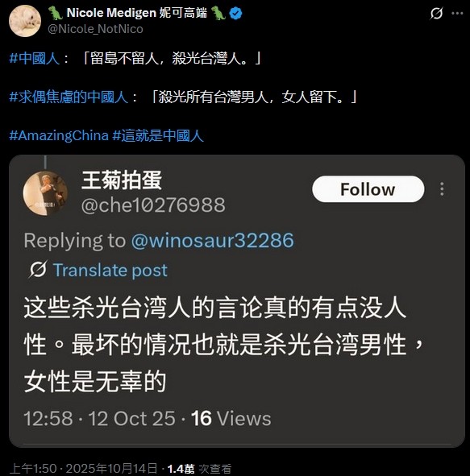
Task: Open the #AmazingChina hashtag
Action: [59, 135]
